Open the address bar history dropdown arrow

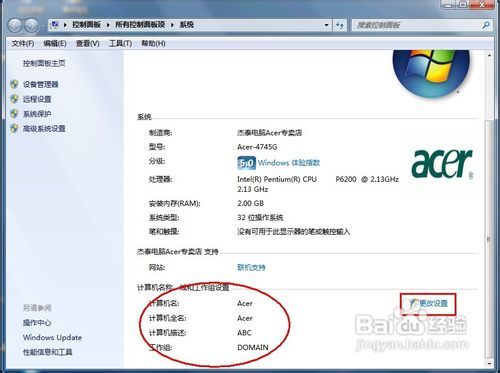[326, 25]
